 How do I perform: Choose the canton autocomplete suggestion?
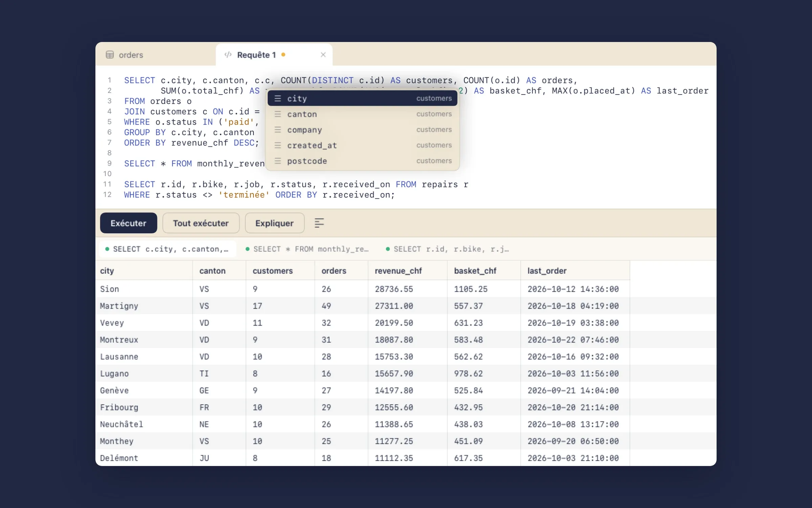pyautogui.click(x=362, y=114)
